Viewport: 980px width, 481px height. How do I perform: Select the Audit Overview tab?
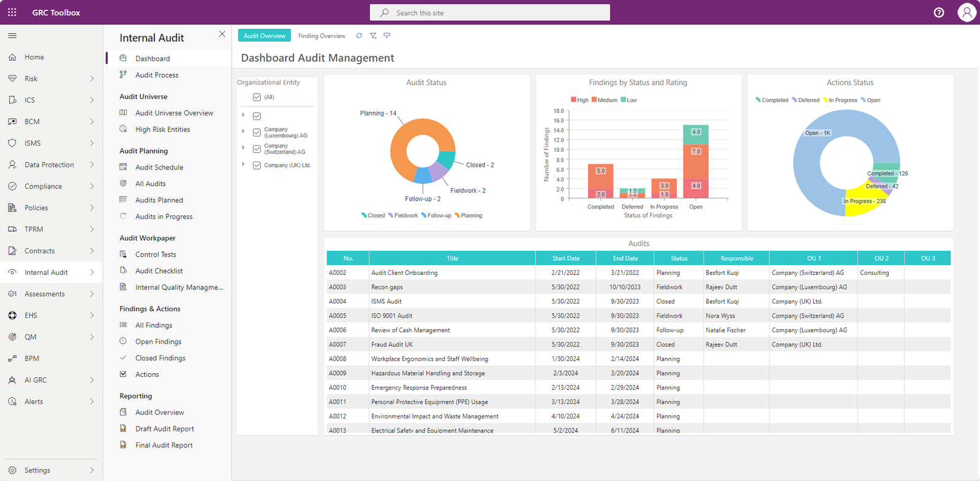click(x=265, y=35)
